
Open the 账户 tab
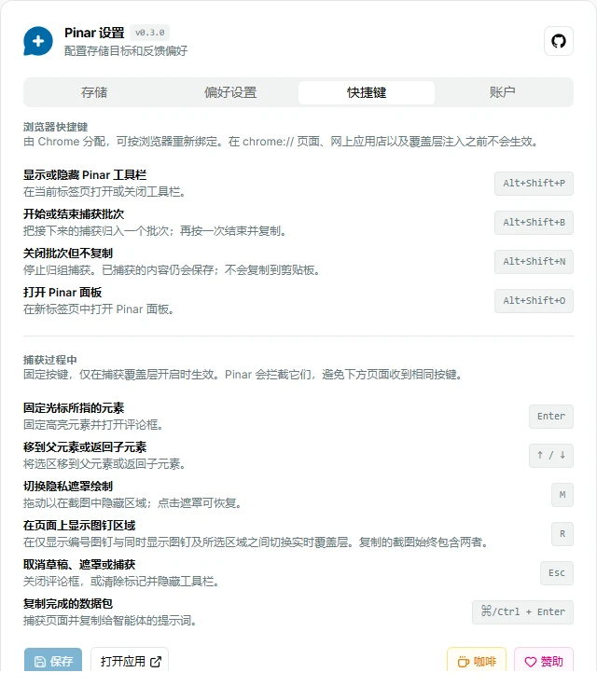(x=502, y=92)
